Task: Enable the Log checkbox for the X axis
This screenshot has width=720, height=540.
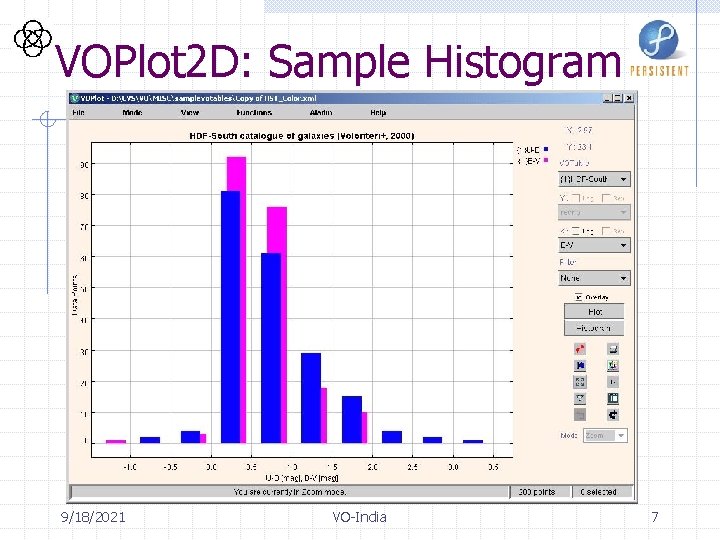Action: pos(576,231)
